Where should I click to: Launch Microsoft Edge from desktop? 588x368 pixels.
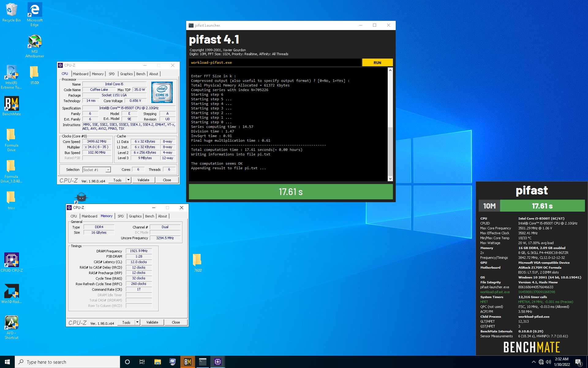(x=35, y=14)
